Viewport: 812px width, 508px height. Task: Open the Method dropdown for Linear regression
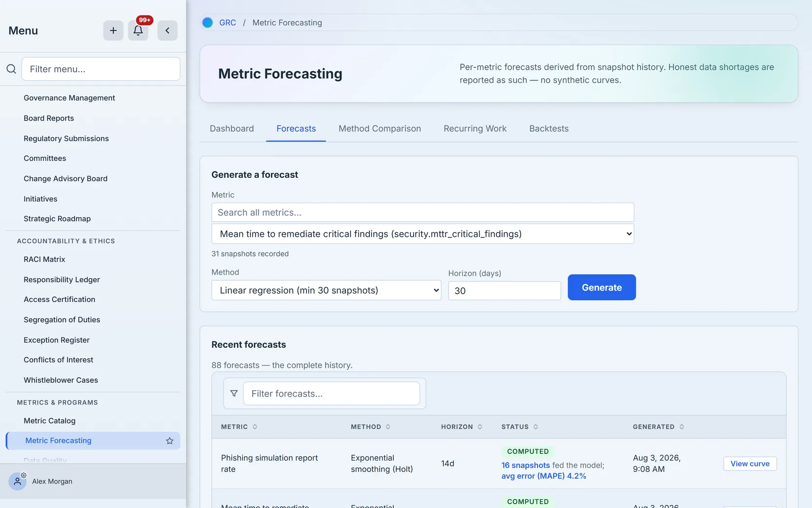pyautogui.click(x=326, y=290)
